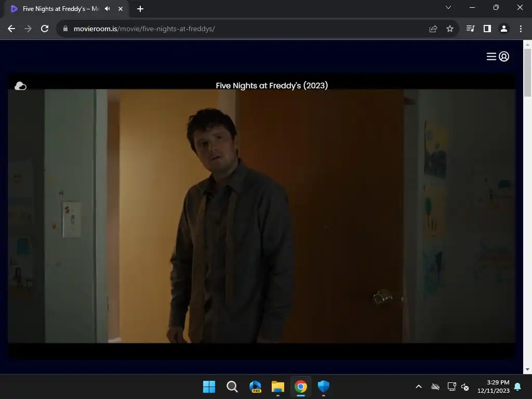Minimize the Chrome window

[x=472, y=7]
